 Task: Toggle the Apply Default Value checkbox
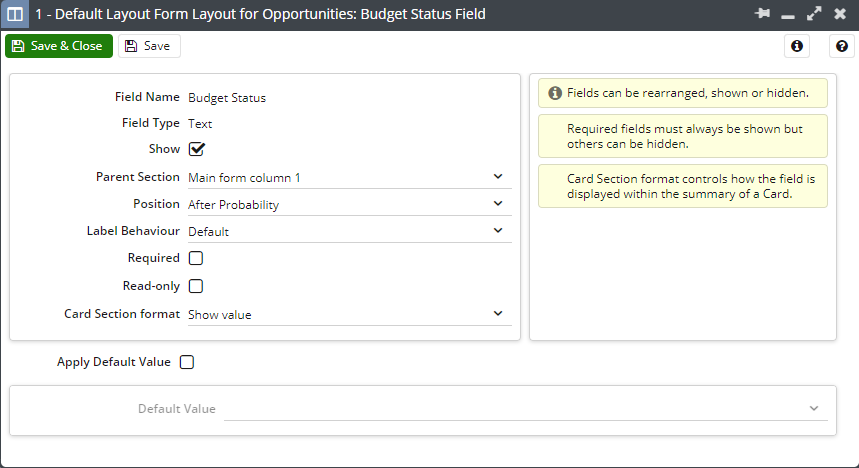187,362
